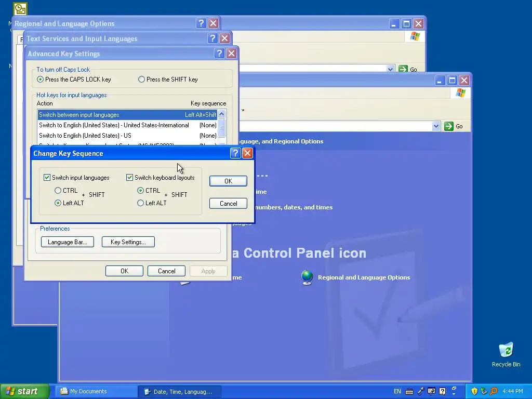This screenshot has height=399, width=532.
Task: Select CTRL radio under Switch input languages
Action: click(58, 191)
